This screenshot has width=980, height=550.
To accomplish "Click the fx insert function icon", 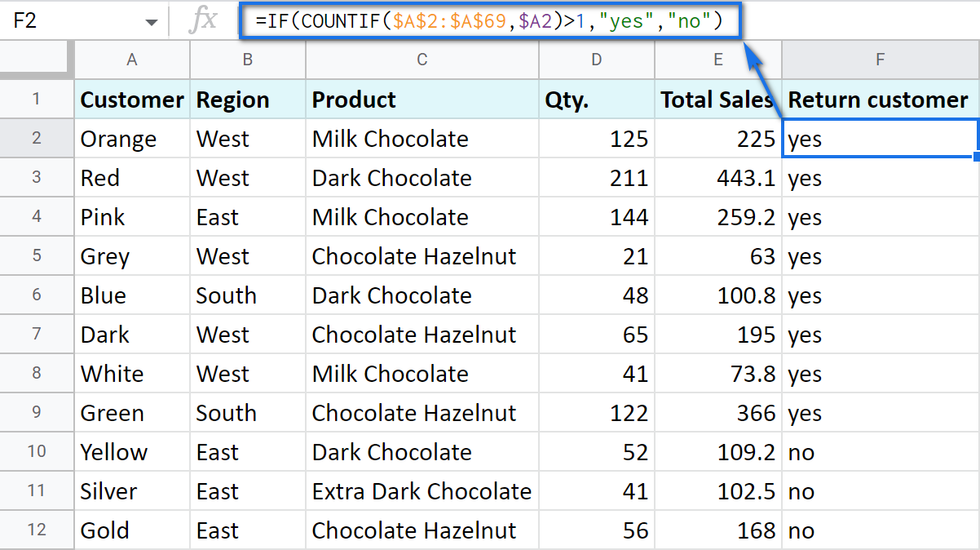I will point(203,20).
